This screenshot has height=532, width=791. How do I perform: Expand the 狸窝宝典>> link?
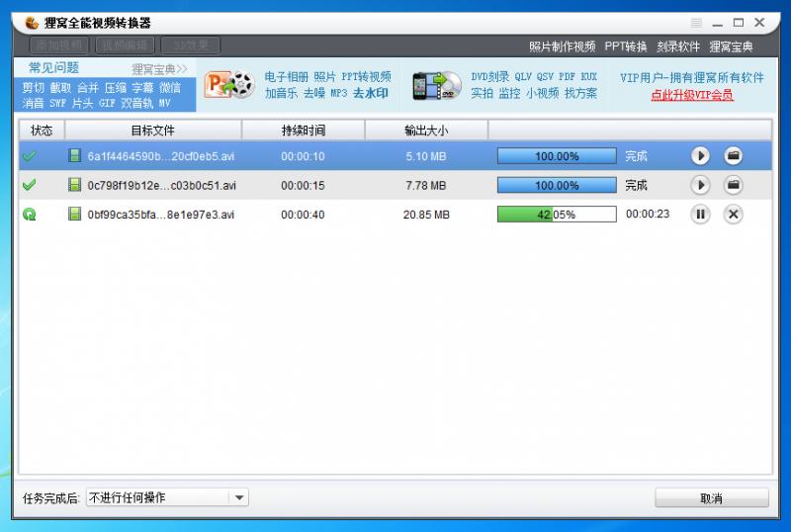159,69
